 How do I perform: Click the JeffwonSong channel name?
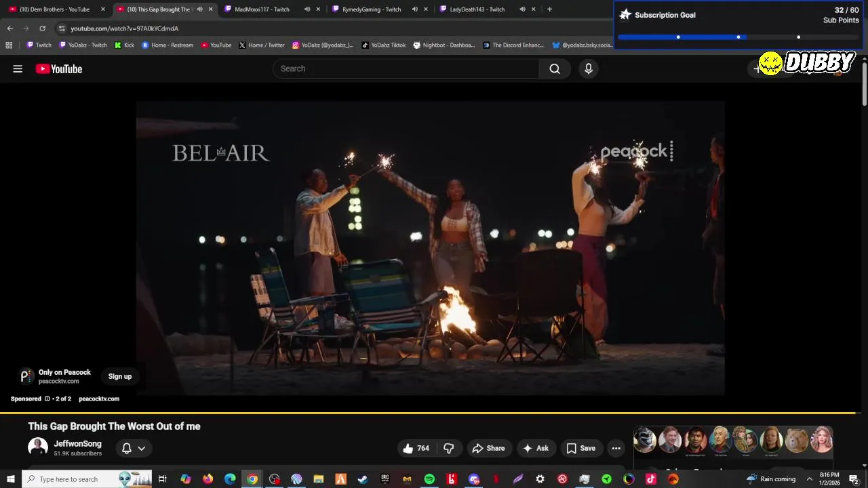(x=78, y=444)
